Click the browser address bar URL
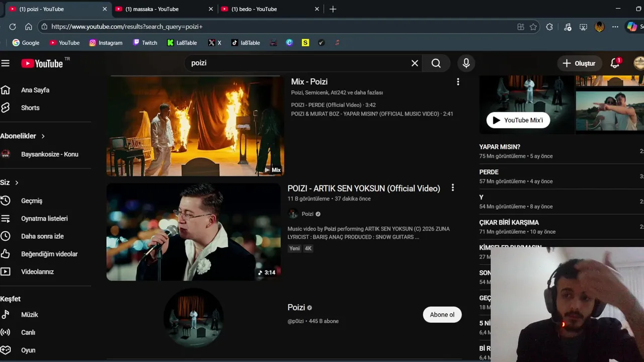The image size is (644, 362). click(127, 27)
